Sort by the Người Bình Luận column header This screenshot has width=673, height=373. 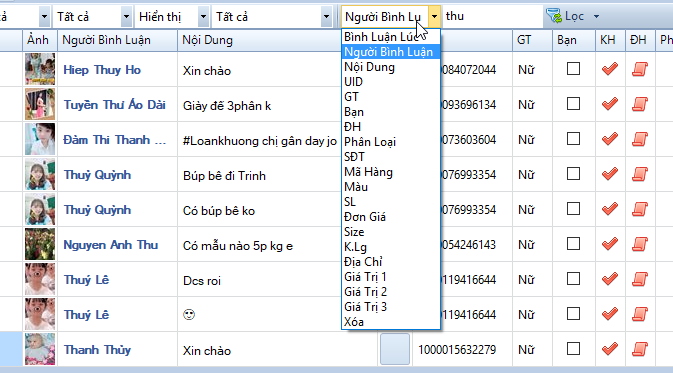coord(117,40)
